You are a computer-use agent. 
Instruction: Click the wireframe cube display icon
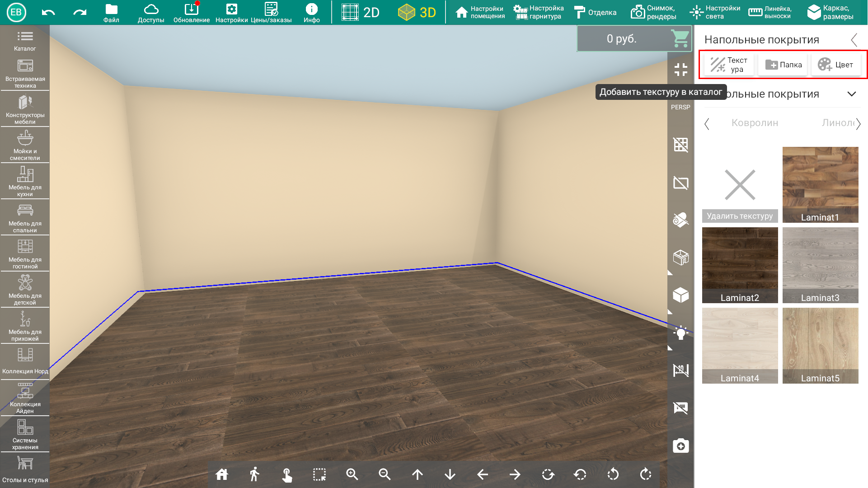point(680,258)
